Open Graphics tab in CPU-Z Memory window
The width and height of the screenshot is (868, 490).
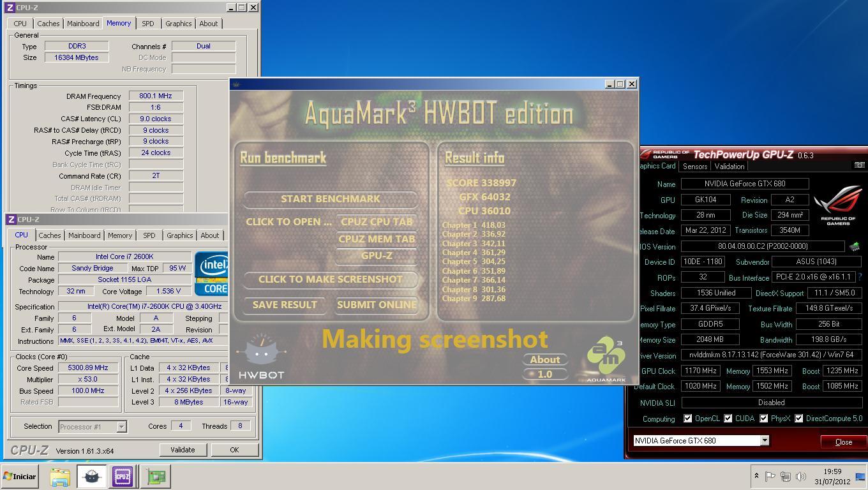click(178, 24)
